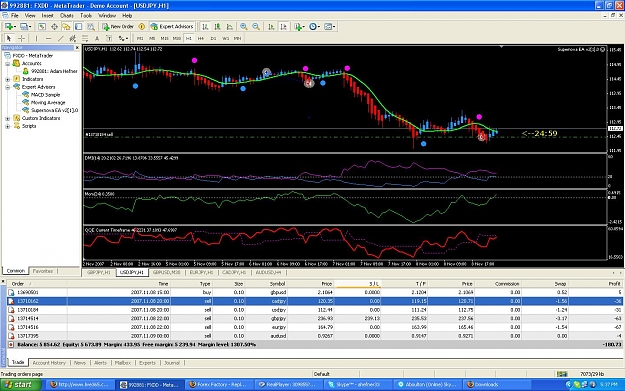
Task: Expand the new chart dropdown arrow
Action: [x=15, y=27]
